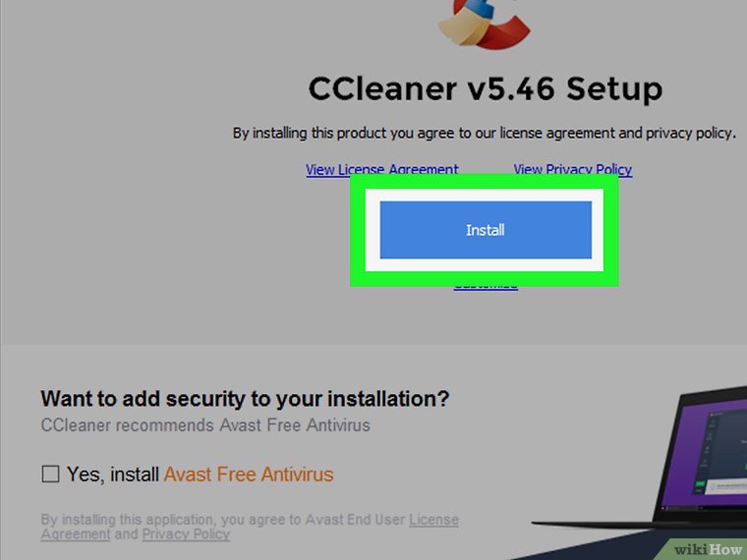Click the orange Avast Free Antivirus text
The image size is (747, 560).
[249, 475]
